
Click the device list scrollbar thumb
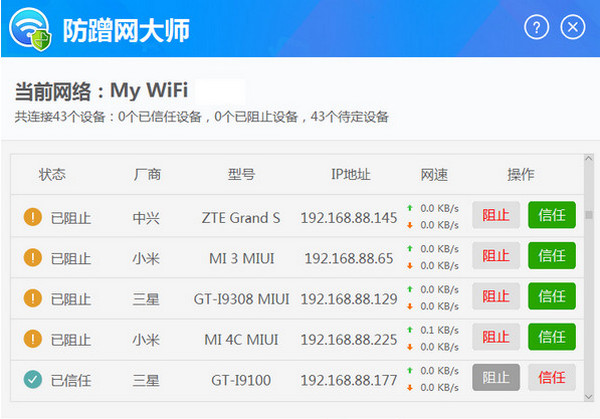pos(589,214)
